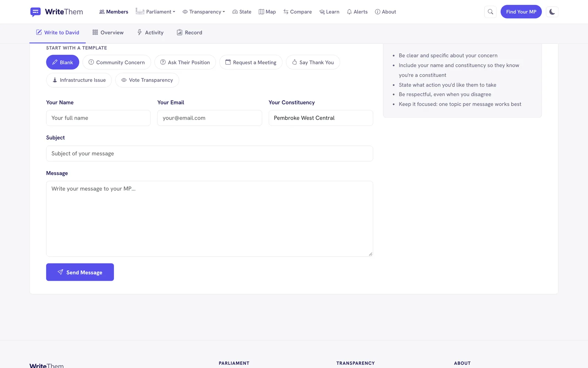Click the footer WriteThem logo text
Viewport: 588px width, 368px height.
(x=47, y=365)
